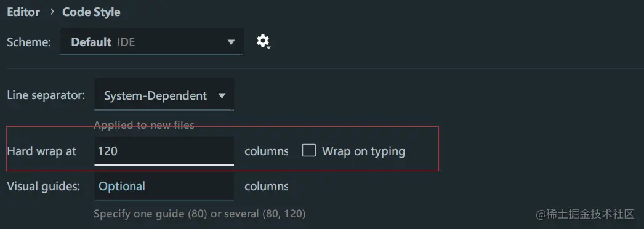
Task: Click the Applied to new files hint
Action: click(143, 125)
